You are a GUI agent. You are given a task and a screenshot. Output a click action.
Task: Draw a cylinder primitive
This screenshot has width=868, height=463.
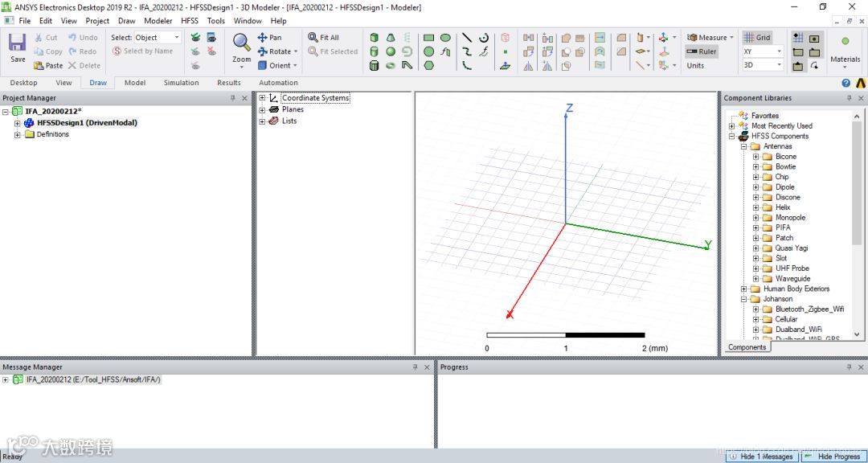click(x=375, y=51)
